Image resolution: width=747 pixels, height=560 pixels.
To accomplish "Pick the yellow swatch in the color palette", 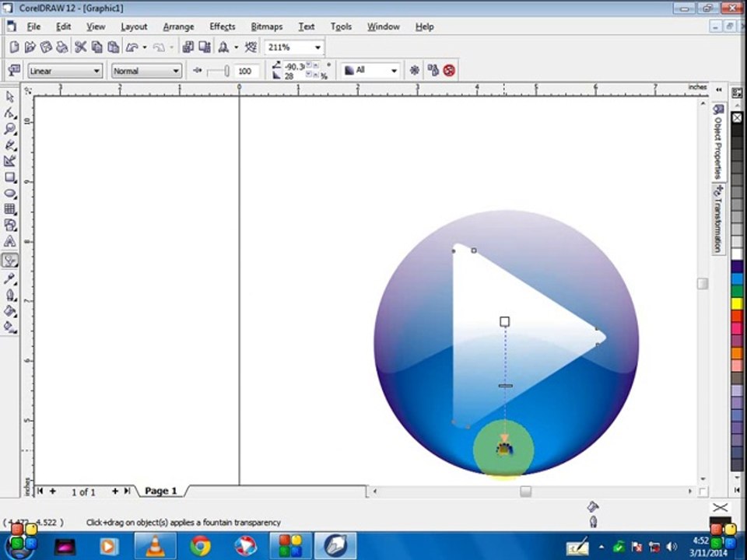I will click(x=737, y=303).
